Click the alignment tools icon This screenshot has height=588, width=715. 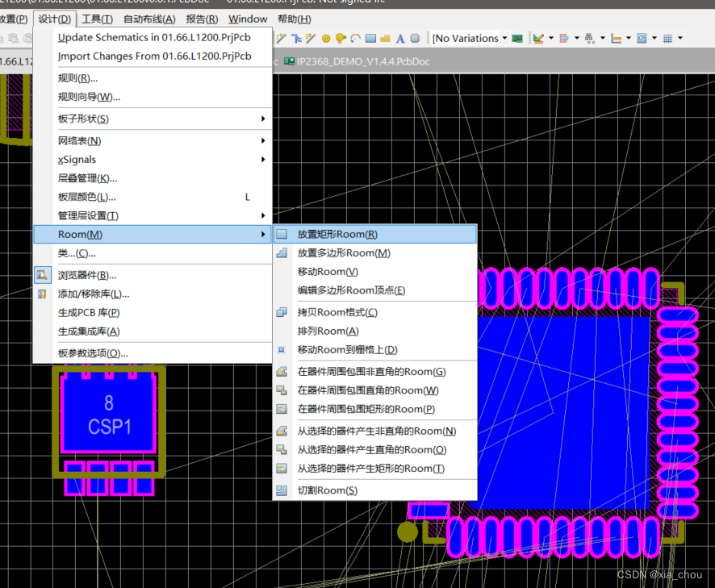tap(564, 38)
